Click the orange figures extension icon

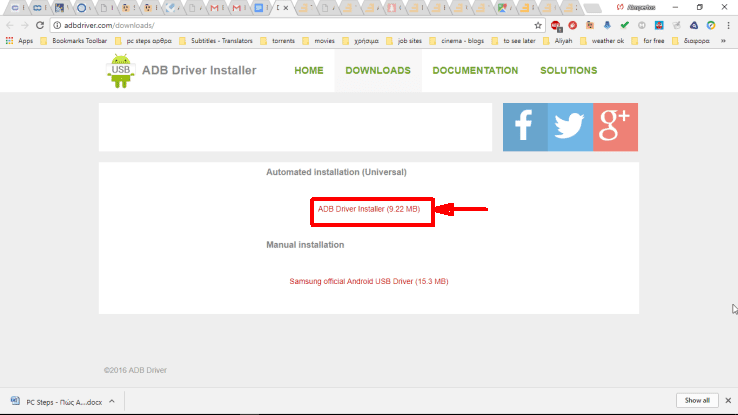tap(590, 25)
